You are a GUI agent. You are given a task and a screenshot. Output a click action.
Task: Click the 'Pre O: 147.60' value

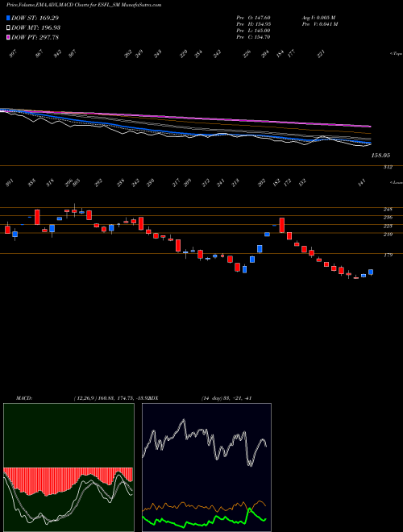pos(253,18)
